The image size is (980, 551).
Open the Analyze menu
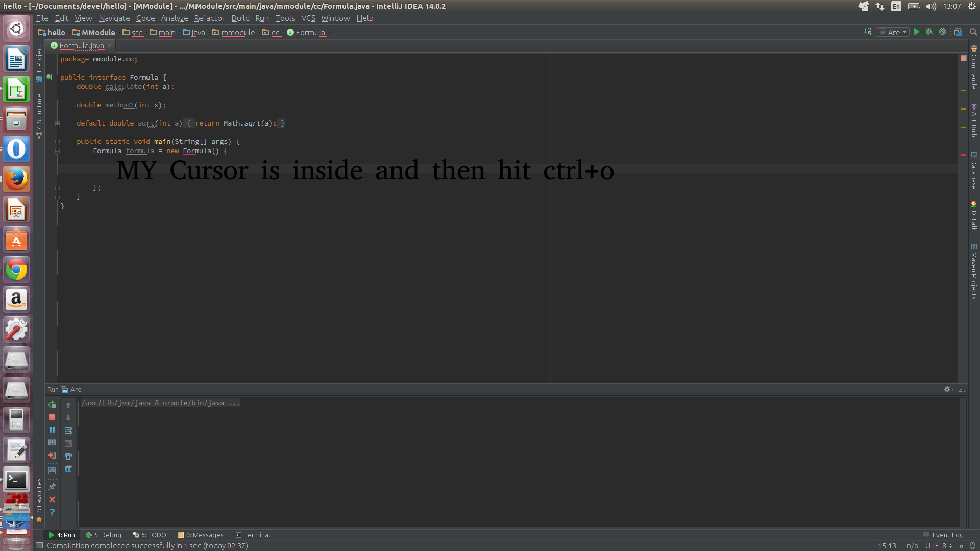(x=175, y=18)
